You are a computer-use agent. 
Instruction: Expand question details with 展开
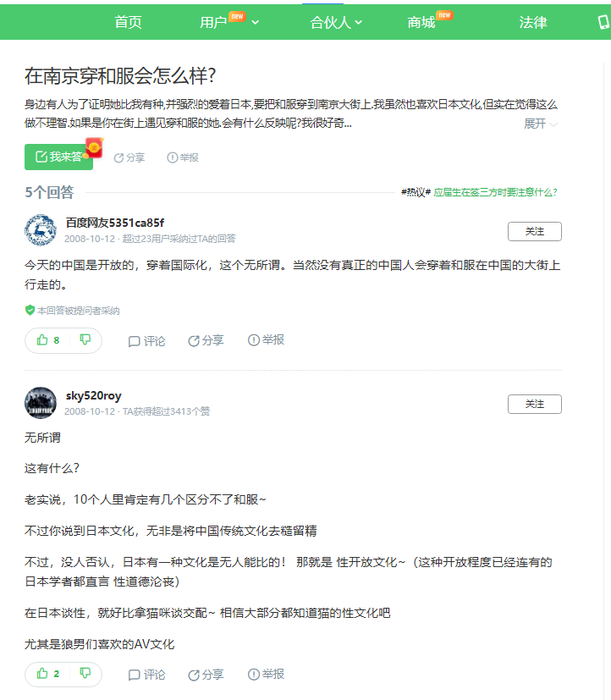(x=541, y=124)
